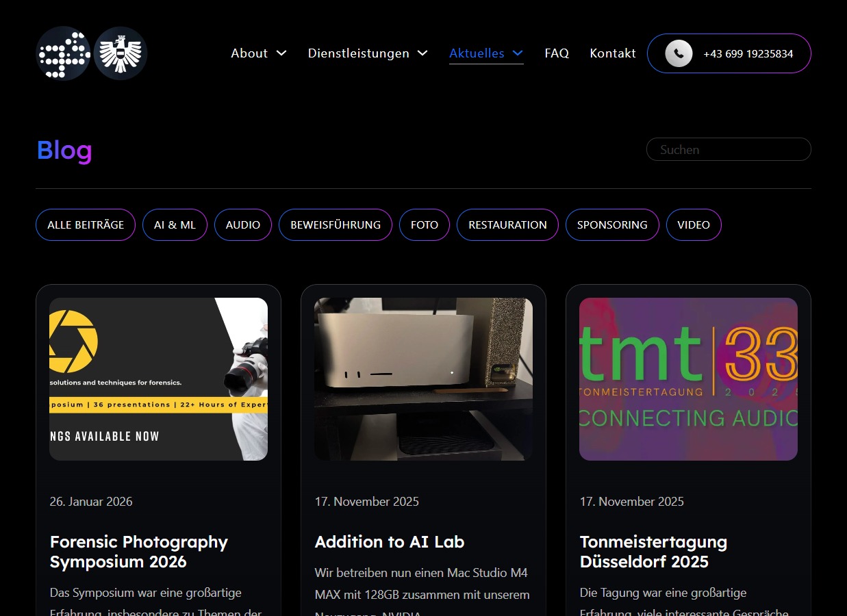Filter blog posts by AI & ML

[175, 224]
